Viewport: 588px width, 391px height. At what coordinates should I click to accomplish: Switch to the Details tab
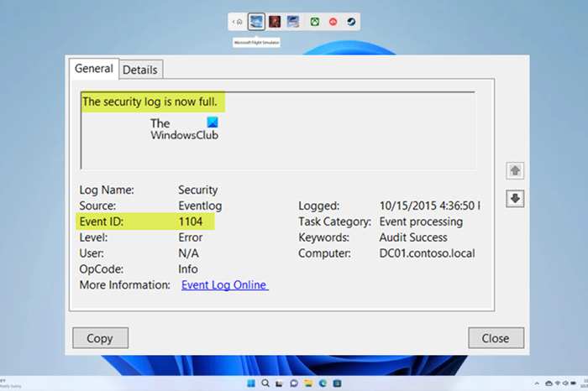tap(140, 70)
